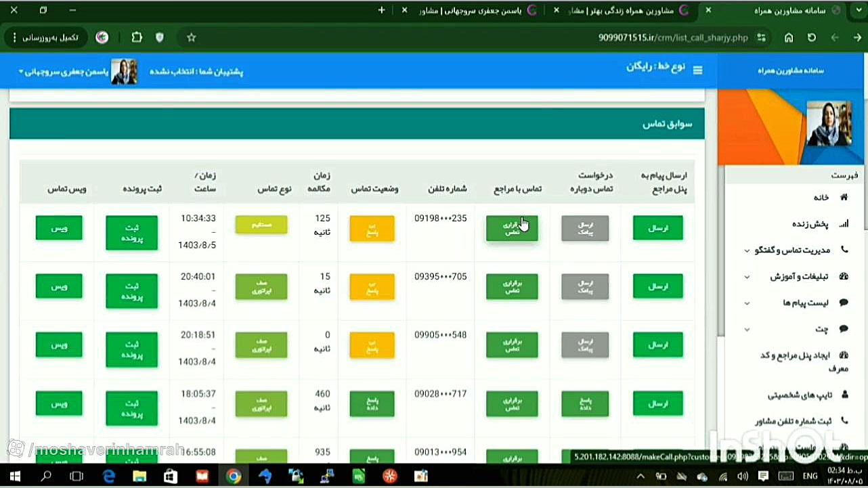Viewport: 868px width, 488px height.
Task: Click ویس for the 09028***717 row
Action: 59,403
